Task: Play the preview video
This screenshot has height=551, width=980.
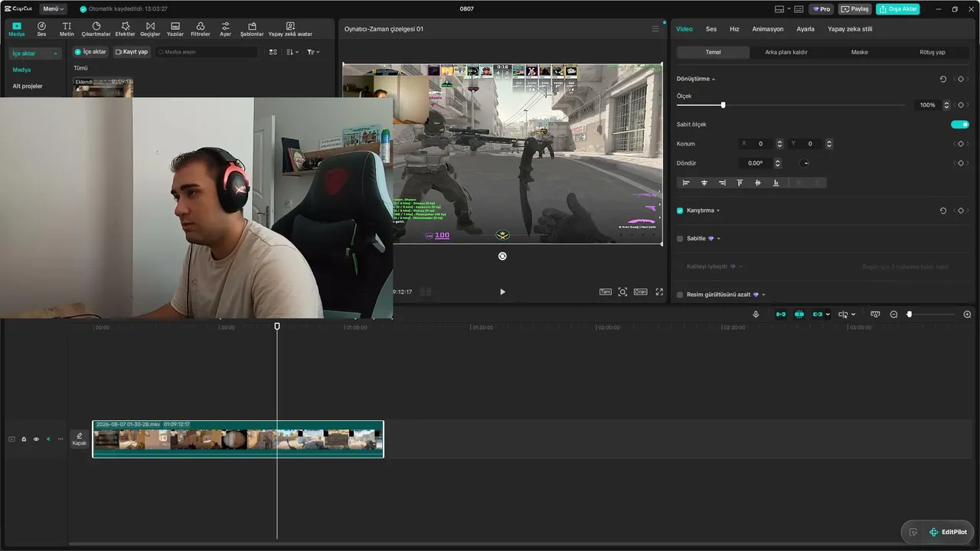Action: click(x=502, y=292)
